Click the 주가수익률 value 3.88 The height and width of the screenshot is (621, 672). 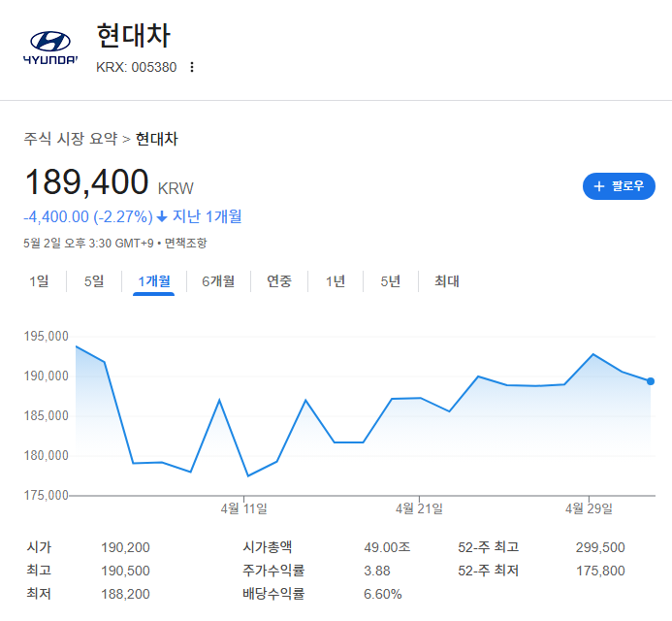point(377,571)
